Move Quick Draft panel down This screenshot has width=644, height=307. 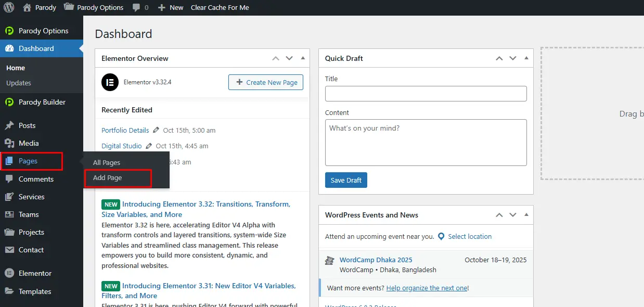tap(513, 58)
